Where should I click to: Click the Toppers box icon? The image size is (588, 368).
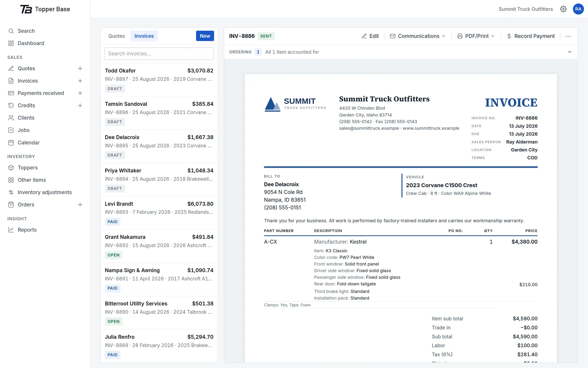click(x=11, y=168)
